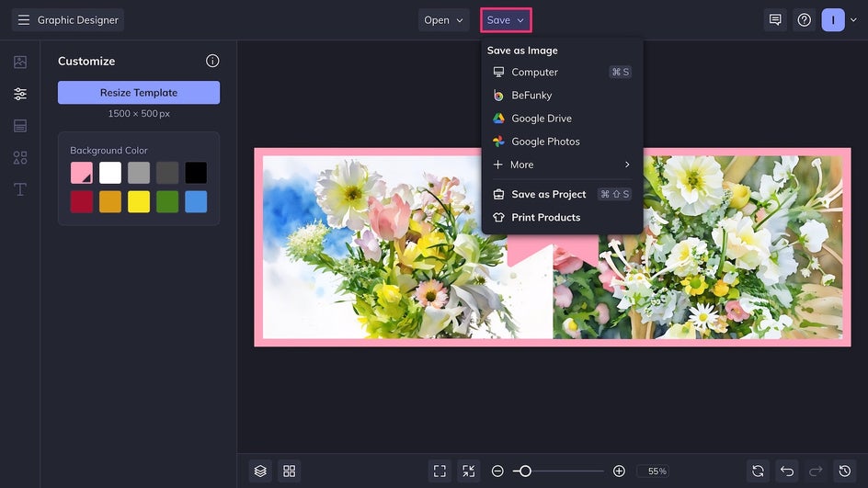The height and width of the screenshot is (488, 868).
Task: Save image to BeFunky
Action: (x=562, y=96)
